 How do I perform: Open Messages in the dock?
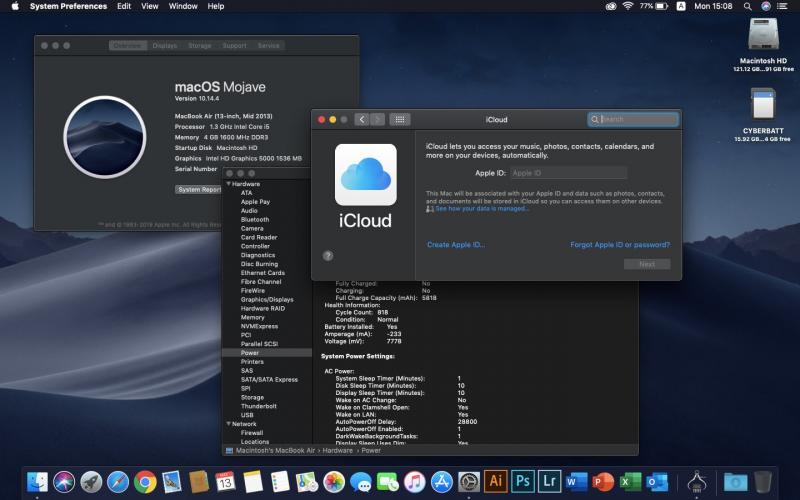point(361,482)
